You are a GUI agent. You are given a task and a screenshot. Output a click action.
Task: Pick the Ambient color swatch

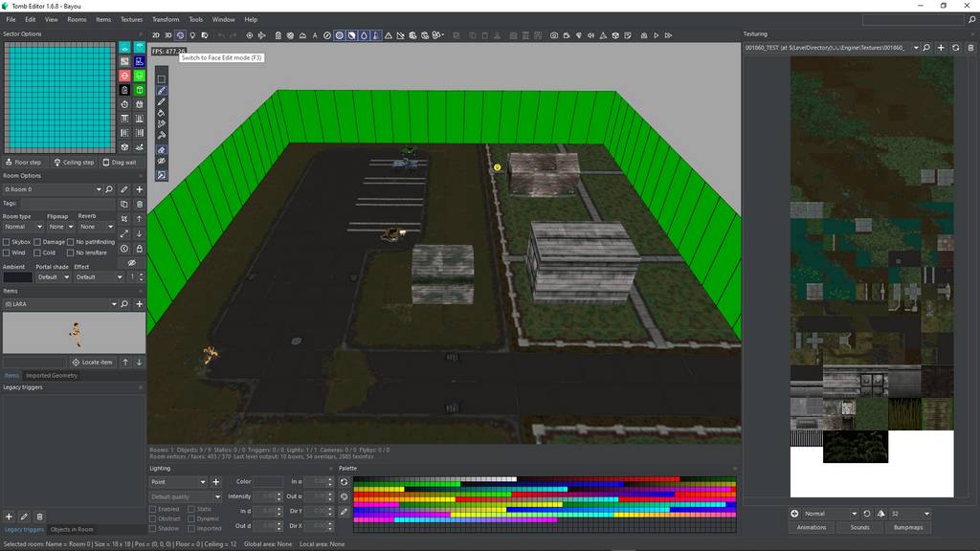(17, 277)
